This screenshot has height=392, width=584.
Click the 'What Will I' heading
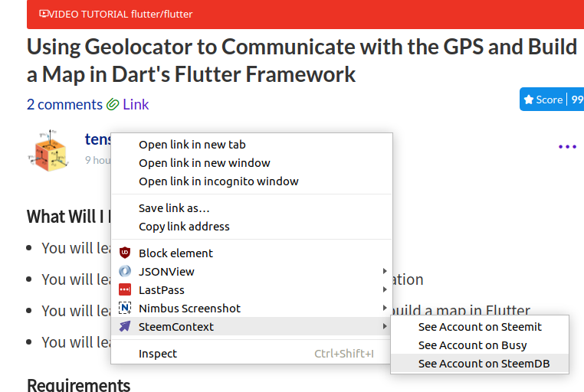(x=69, y=217)
